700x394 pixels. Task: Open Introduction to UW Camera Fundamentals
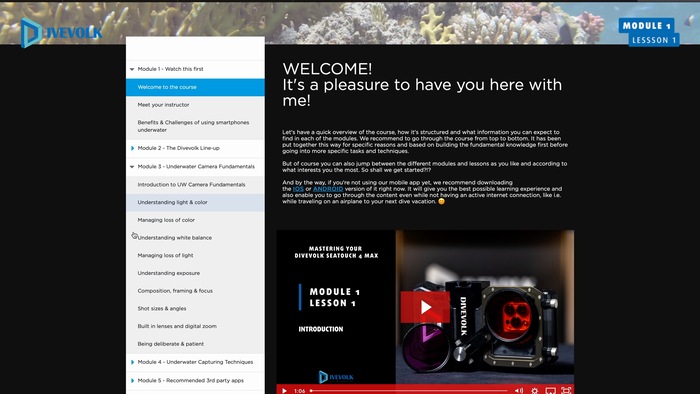(195, 185)
